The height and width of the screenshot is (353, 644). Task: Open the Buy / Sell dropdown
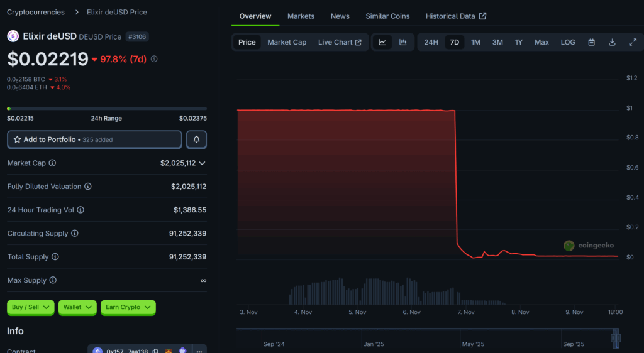[30, 307]
